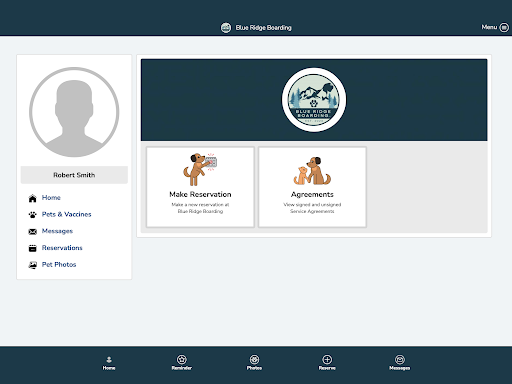Select the Make Reservation card
This screenshot has height=384, width=512.
(200, 187)
